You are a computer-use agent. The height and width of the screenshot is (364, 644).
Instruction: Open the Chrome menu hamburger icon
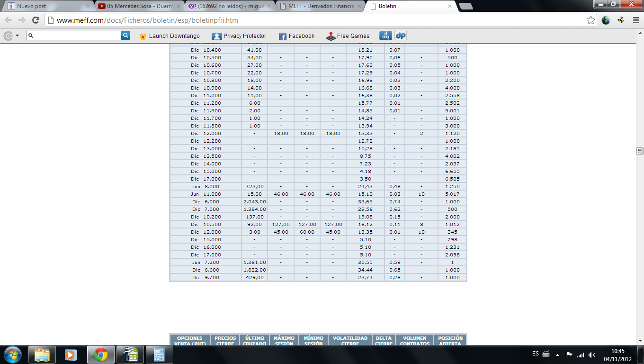(x=635, y=20)
